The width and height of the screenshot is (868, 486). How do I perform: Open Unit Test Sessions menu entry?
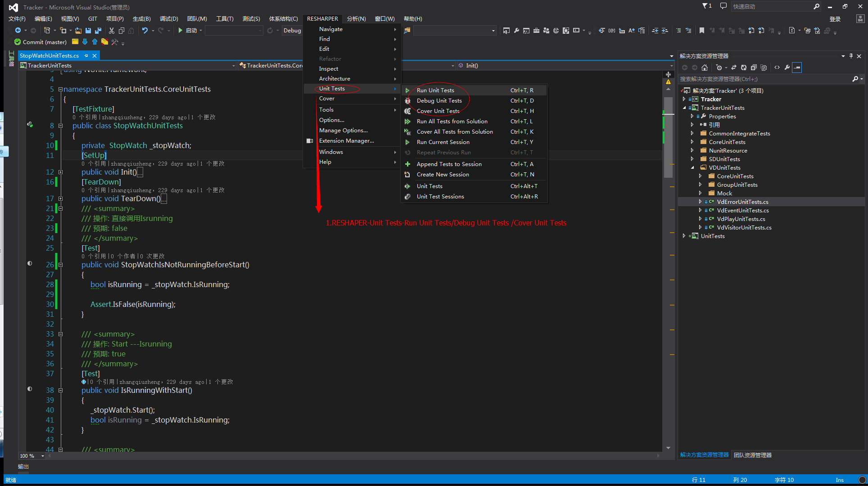tap(474, 196)
